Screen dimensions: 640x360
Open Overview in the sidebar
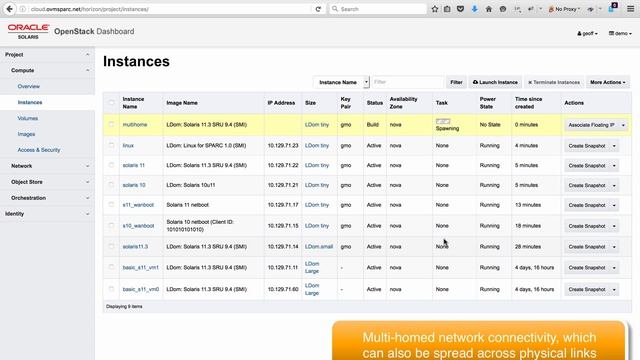tap(29, 87)
